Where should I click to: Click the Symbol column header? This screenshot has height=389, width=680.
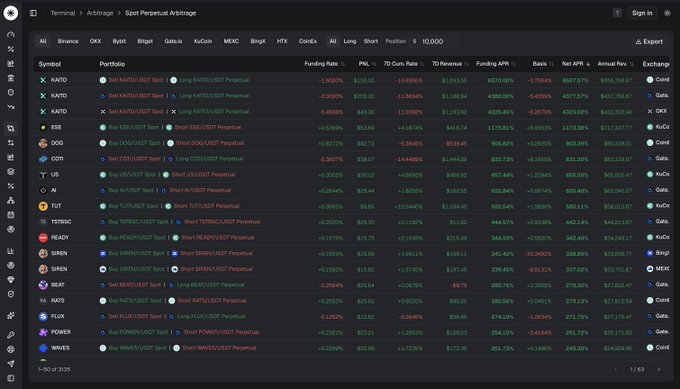[x=49, y=64]
